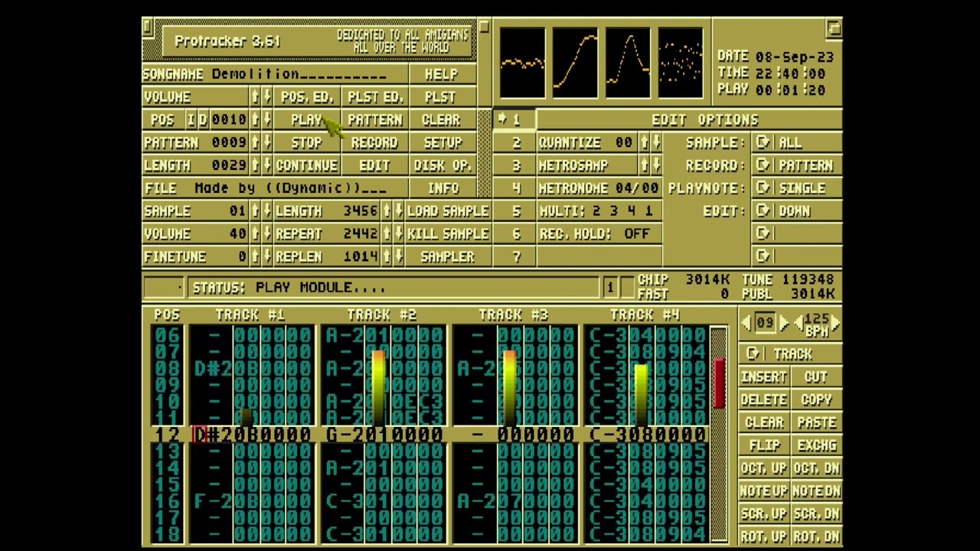The image size is (980, 551).
Task: Stop playback with STOP button
Action: (x=306, y=142)
